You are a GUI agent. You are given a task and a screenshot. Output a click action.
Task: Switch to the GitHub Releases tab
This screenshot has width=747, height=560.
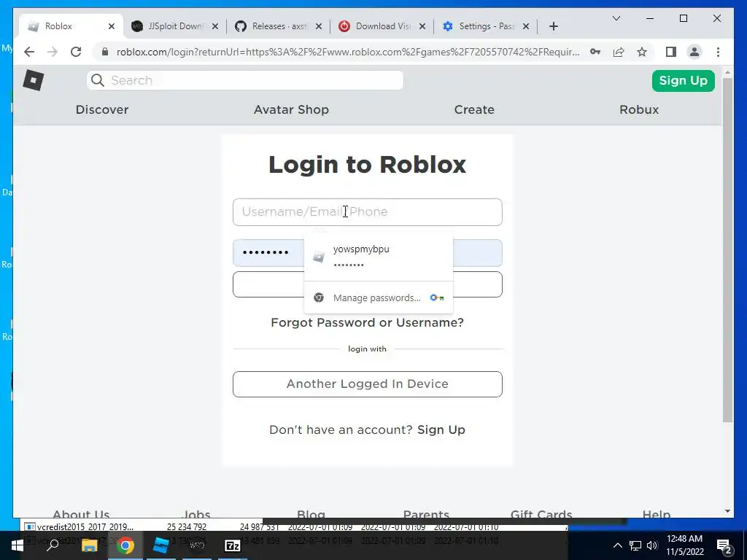279,26
